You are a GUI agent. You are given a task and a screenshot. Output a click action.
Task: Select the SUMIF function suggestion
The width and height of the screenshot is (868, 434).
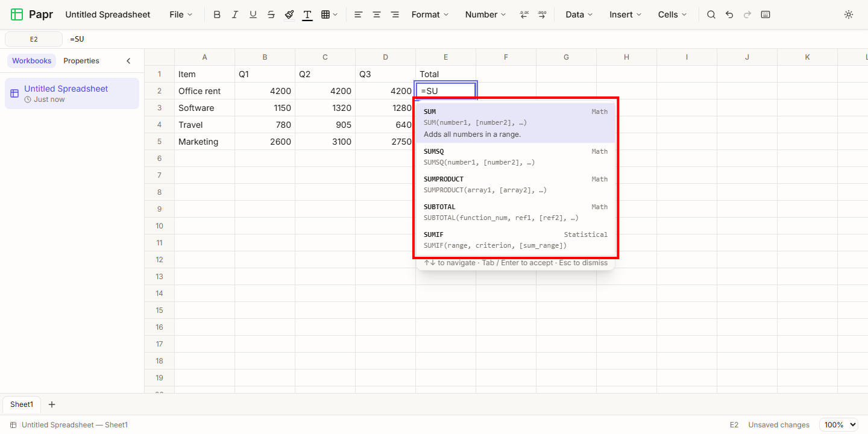point(515,240)
